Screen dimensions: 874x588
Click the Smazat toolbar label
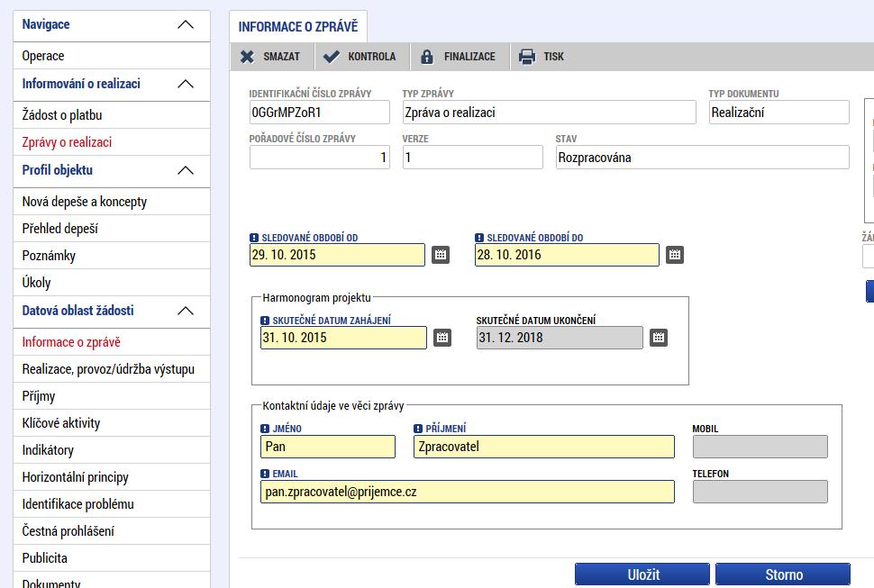click(281, 57)
